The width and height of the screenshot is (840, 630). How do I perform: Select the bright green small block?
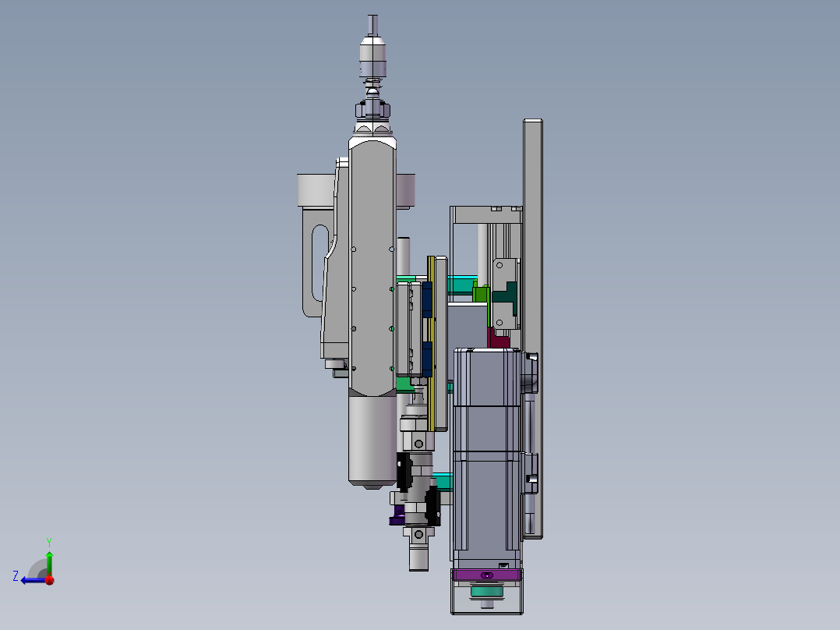click(481, 293)
